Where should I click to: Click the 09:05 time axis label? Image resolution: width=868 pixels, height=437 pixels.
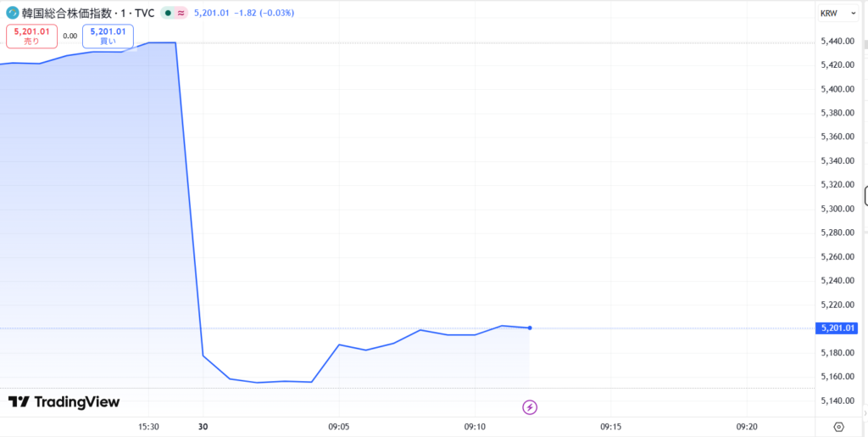click(x=338, y=426)
